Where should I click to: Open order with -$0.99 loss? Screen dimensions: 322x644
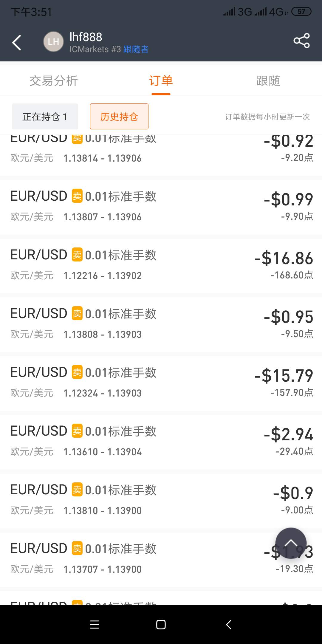(161, 206)
